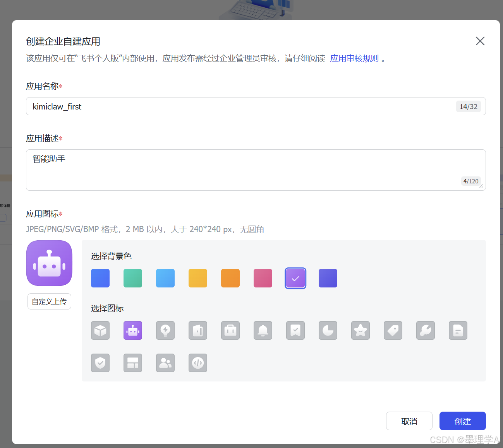Choose the teal green background color

[x=133, y=278]
